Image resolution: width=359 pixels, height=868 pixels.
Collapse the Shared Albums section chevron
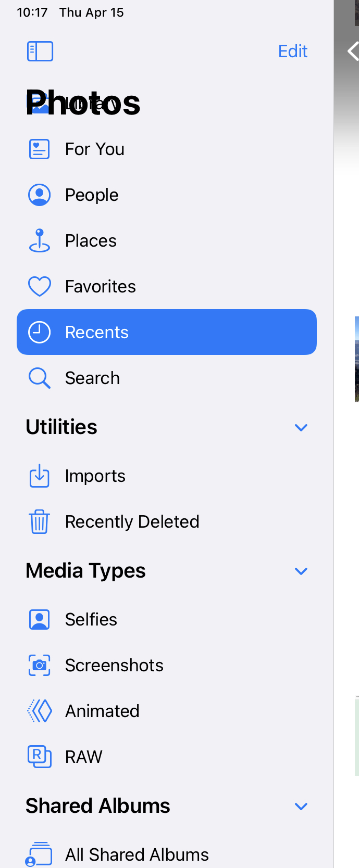pos(301,807)
